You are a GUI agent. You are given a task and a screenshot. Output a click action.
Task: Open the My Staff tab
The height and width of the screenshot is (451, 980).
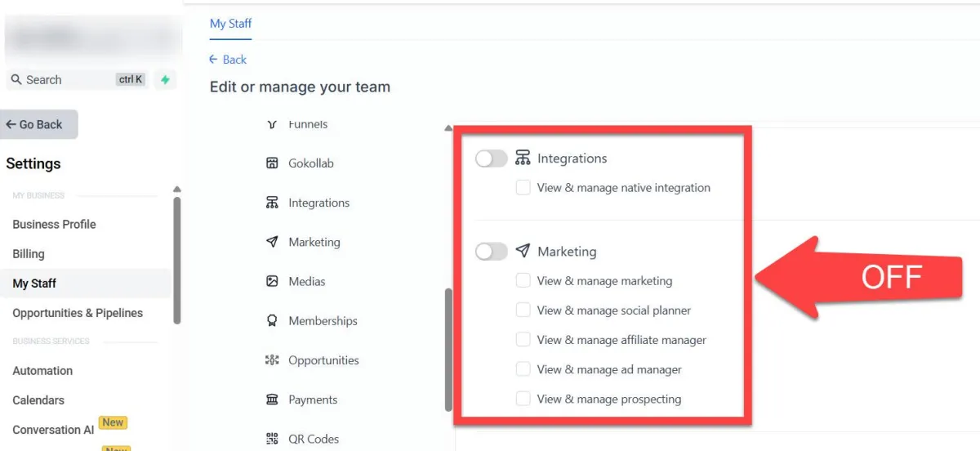point(230,24)
